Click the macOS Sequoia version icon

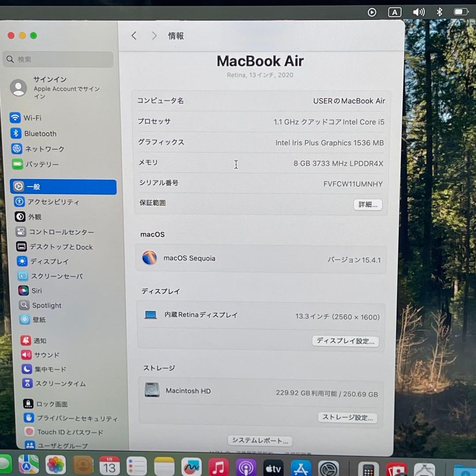[x=150, y=258]
